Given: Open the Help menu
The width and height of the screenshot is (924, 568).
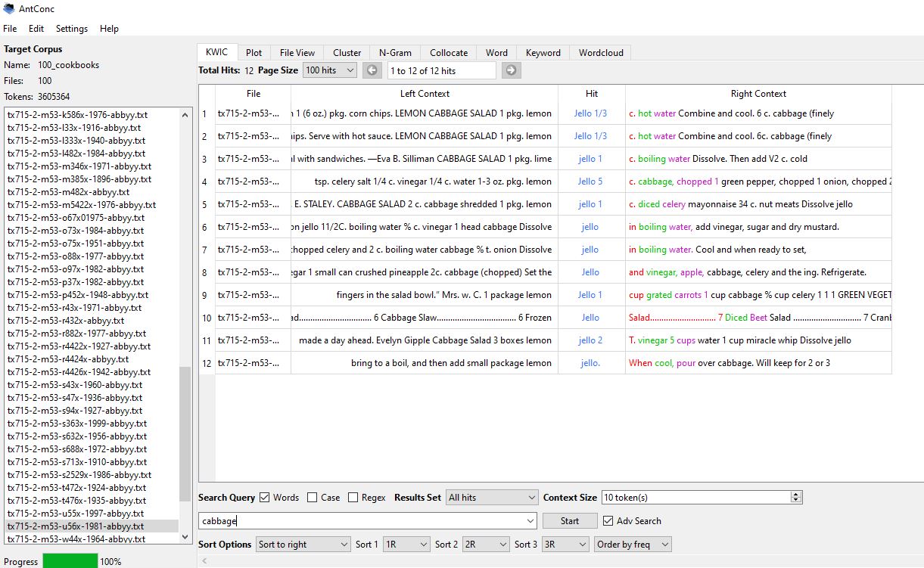Looking at the screenshot, I should (x=109, y=29).
